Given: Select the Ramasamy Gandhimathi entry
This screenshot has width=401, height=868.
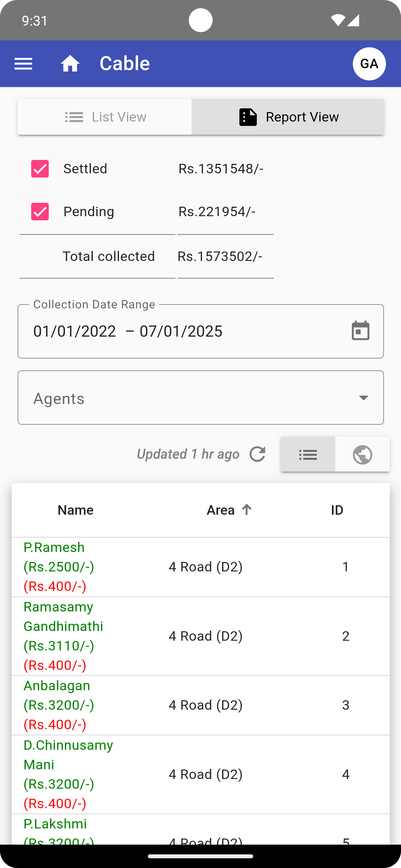Looking at the screenshot, I should point(63,636).
